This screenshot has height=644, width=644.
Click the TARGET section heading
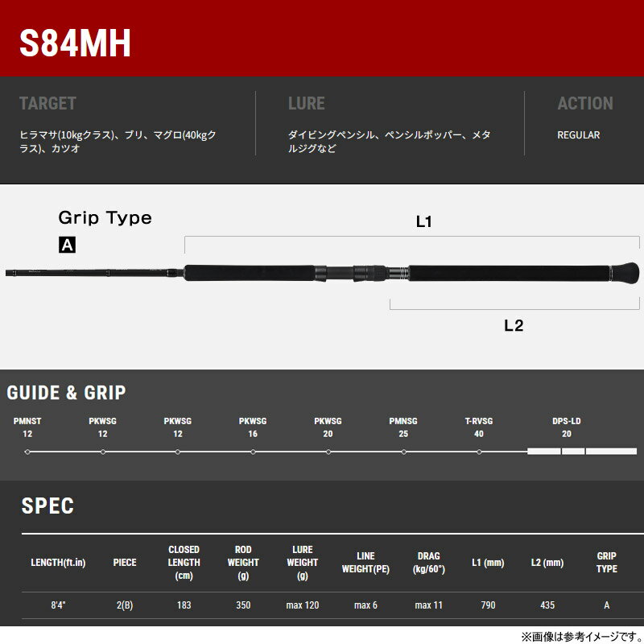[47, 103]
